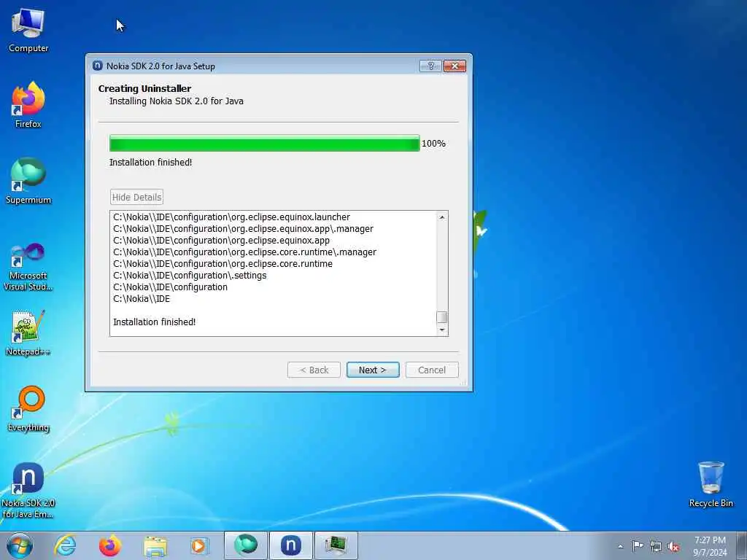Click the details log scrollbar thumb
This screenshot has height=560, width=747.
pos(442,317)
